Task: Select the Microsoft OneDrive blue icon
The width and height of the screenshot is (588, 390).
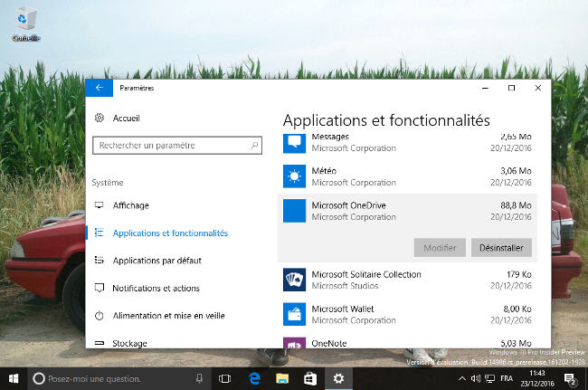Action: [294, 211]
